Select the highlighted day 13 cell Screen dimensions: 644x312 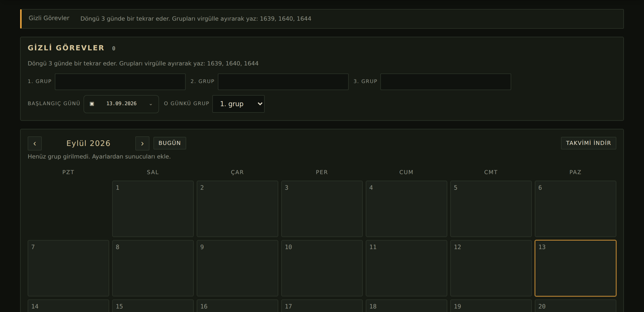click(x=575, y=268)
